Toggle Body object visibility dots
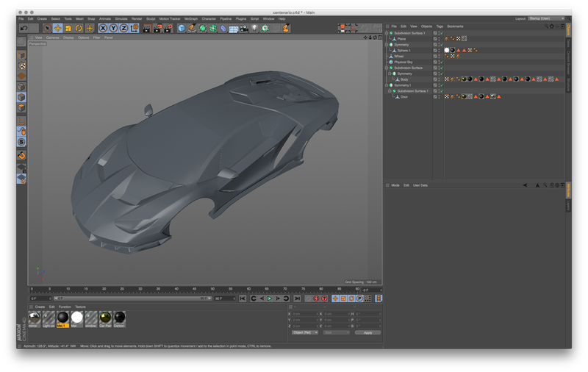This screenshot has width=588, height=372. coord(439,79)
